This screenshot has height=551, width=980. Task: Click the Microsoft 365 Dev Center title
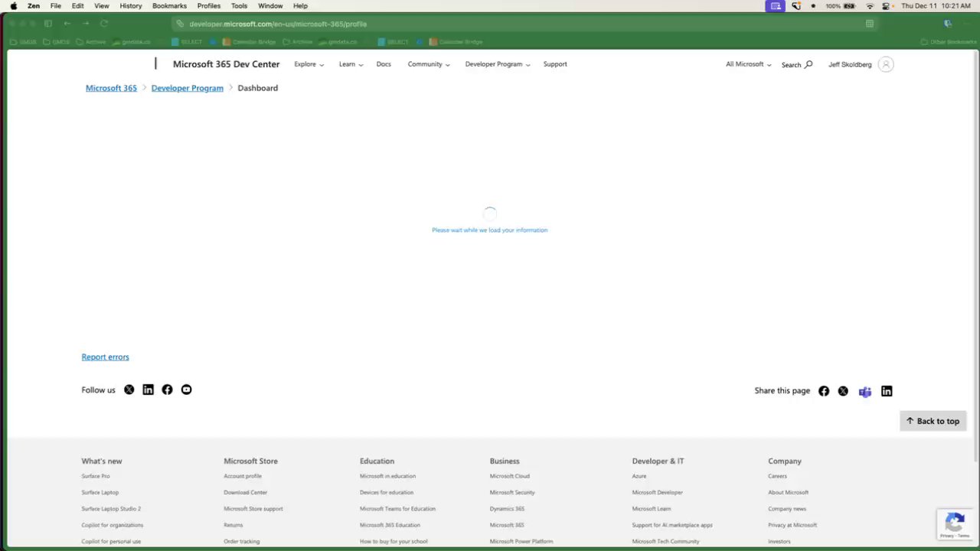point(226,64)
